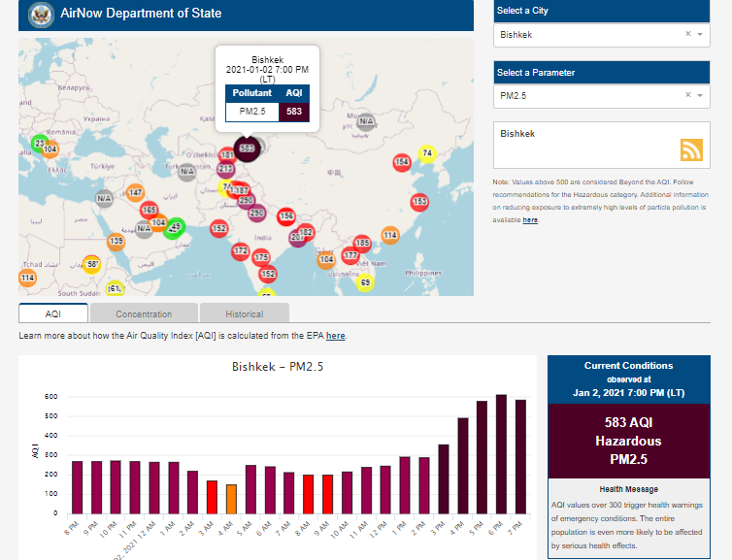Click the Department of State seal logo
732x560 pixels.
click(x=41, y=14)
